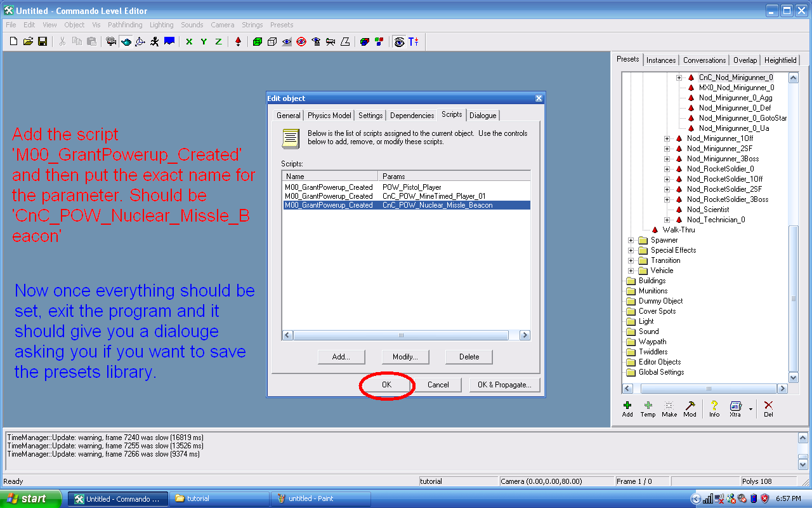Click the Info question mark icon
Image resolution: width=812 pixels, height=508 pixels.
(714, 406)
